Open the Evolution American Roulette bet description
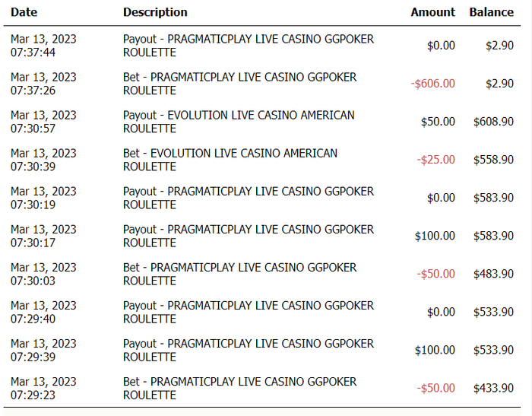Image resolution: width=532 pixels, height=416 pixels. 230,160
